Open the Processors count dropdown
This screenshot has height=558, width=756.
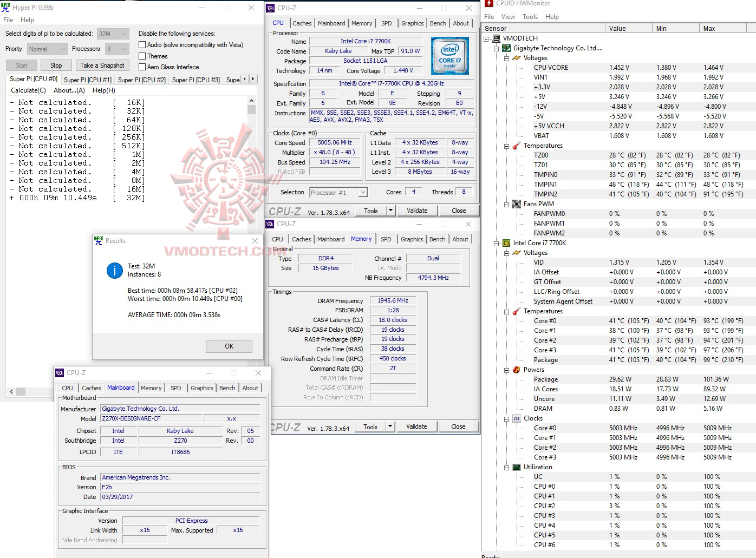pyautogui.click(x=118, y=49)
